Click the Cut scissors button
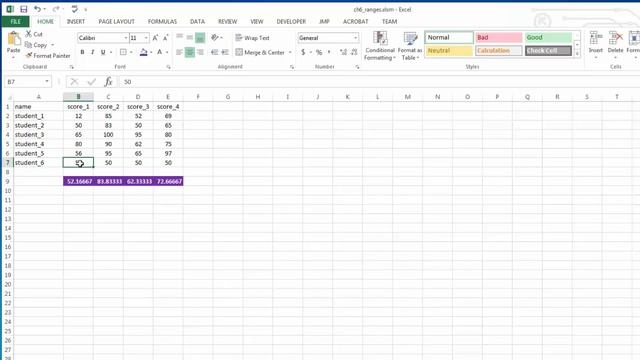Screen dimensions: 640x360 33,34
